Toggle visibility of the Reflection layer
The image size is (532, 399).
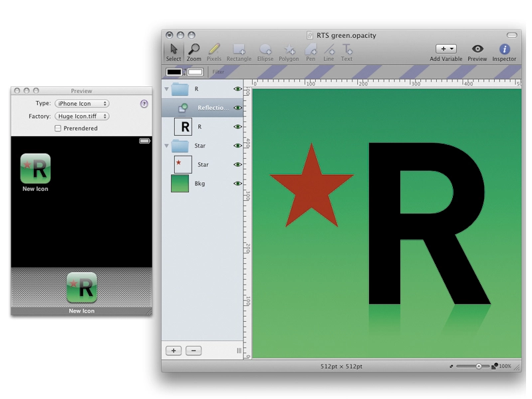(237, 108)
